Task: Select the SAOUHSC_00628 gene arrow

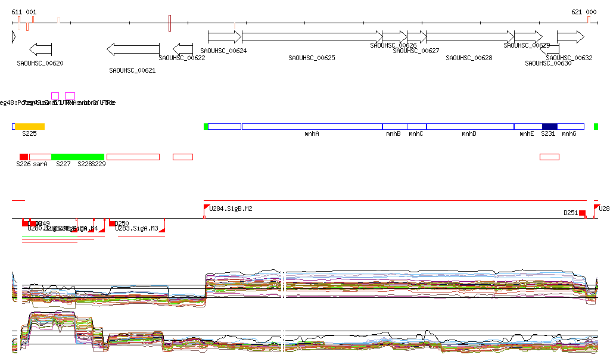Action: pyautogui.click(x=471, y=37)
